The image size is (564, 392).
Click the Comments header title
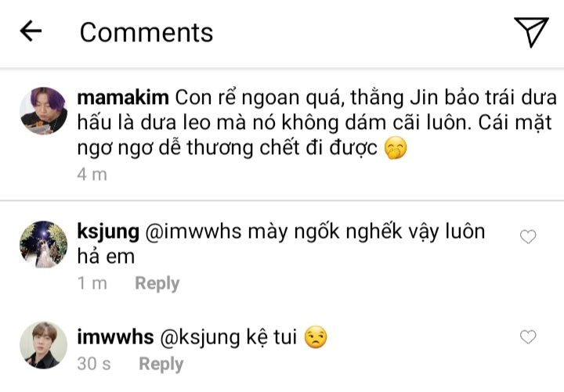pos(146,32)
